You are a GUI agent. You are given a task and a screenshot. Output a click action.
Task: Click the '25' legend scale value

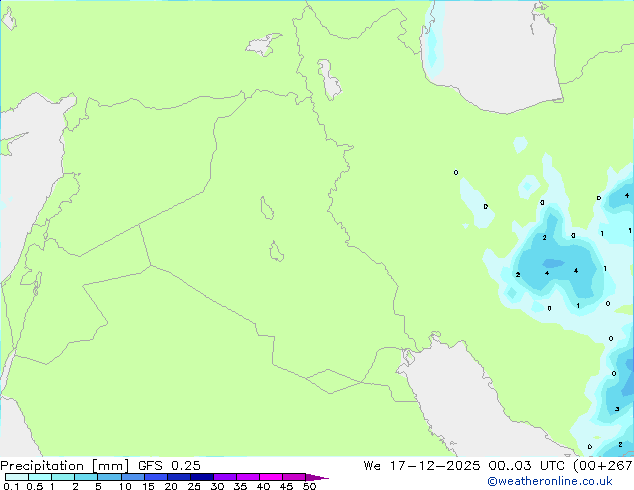point(194,486)
